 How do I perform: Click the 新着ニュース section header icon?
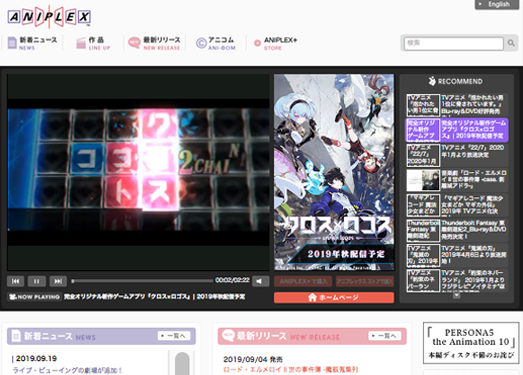pyautogui.click(x=16, y=336)
